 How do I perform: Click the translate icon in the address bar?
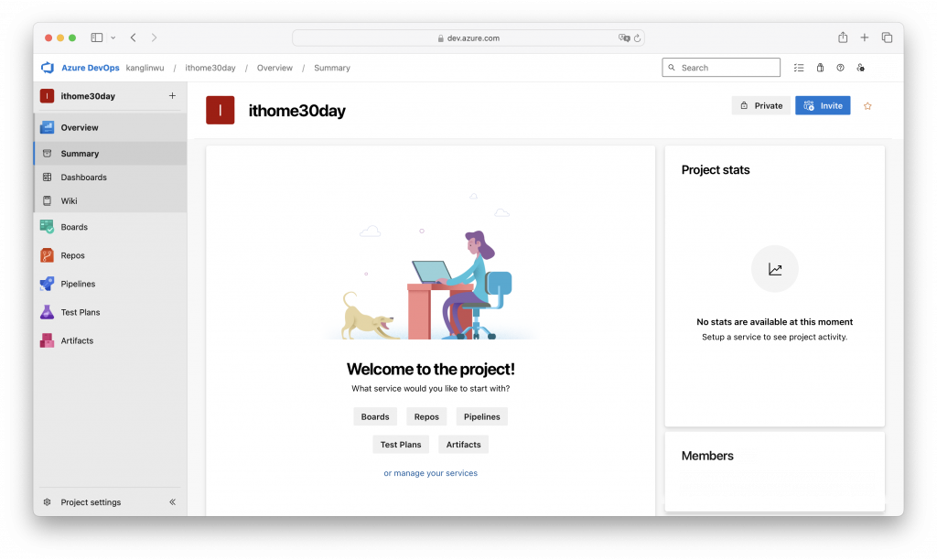pyautogui.click(x=624, y=38)
